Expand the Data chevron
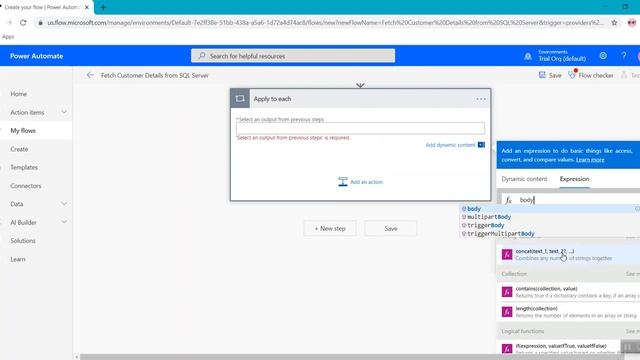This screenshot has width=640, height=360. 64,204
